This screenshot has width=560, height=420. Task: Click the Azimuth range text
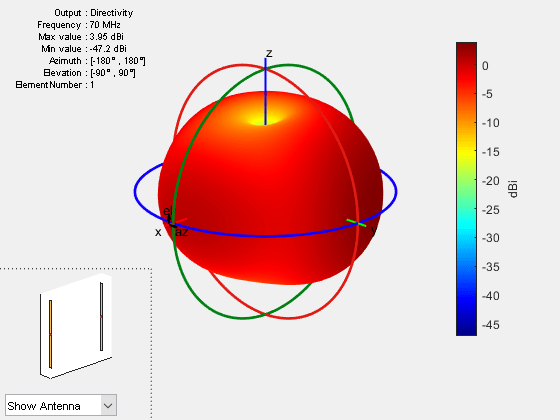pos(97,61)
